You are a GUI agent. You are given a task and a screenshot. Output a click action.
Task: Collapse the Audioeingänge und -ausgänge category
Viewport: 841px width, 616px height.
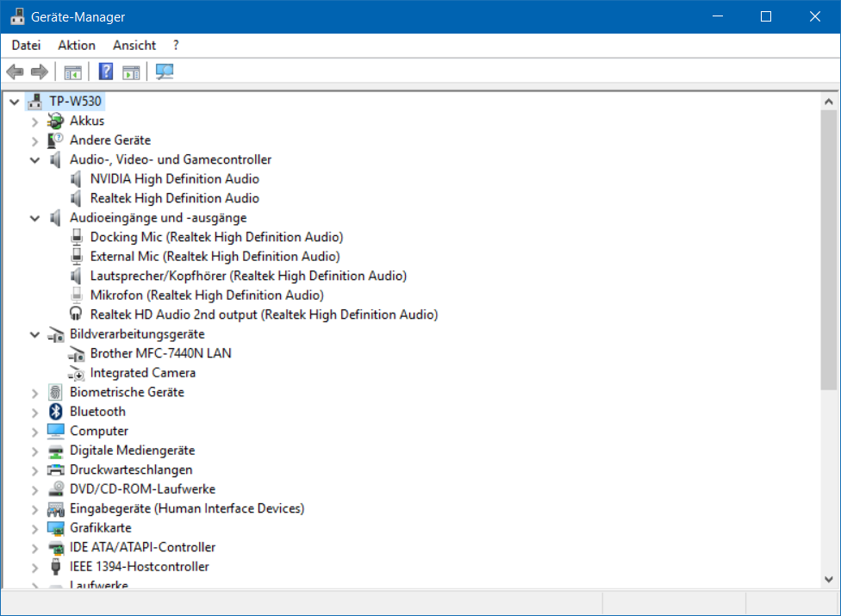pyautogui.click(x=34, y=218)
